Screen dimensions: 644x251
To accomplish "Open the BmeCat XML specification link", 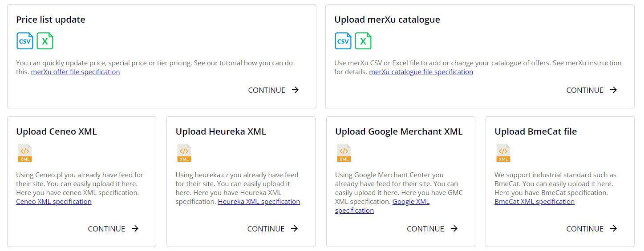I will pos(535,202).
